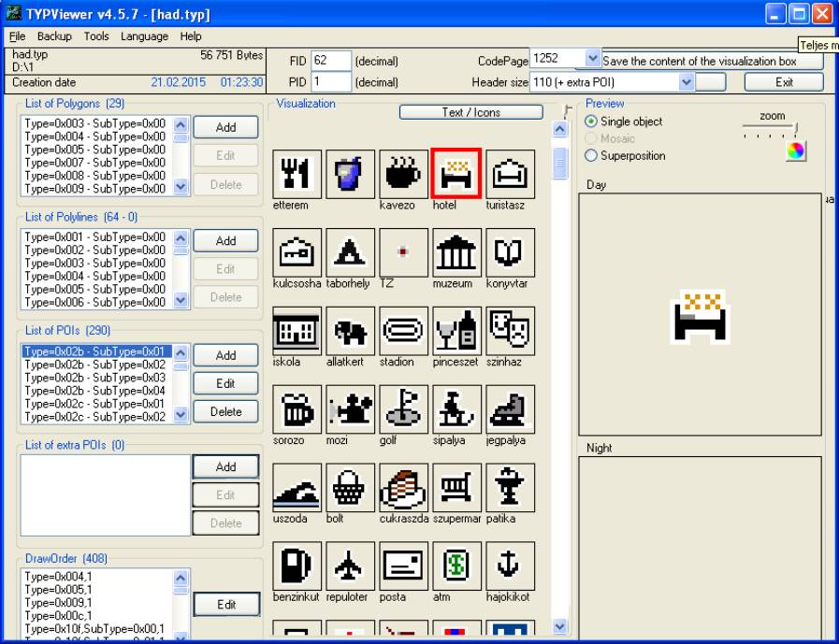The height and width of the screenshot is (644, 839).
Task: Click the Exit button
Action: (784, 82)
